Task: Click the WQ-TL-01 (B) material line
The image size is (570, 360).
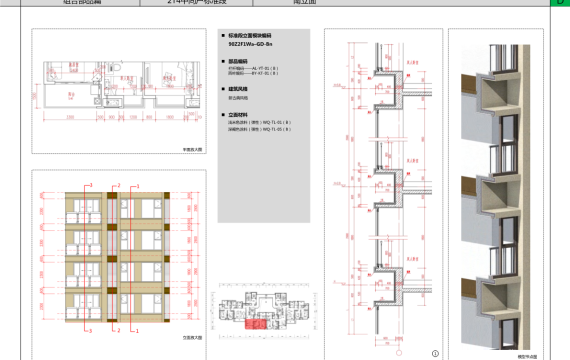Action: [259, 123]
